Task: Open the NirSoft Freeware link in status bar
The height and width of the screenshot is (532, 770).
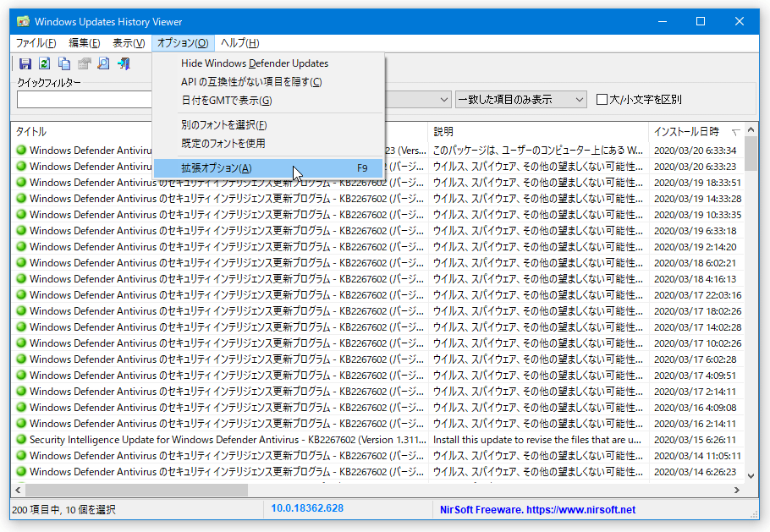Action: click(x=537, y=510)
